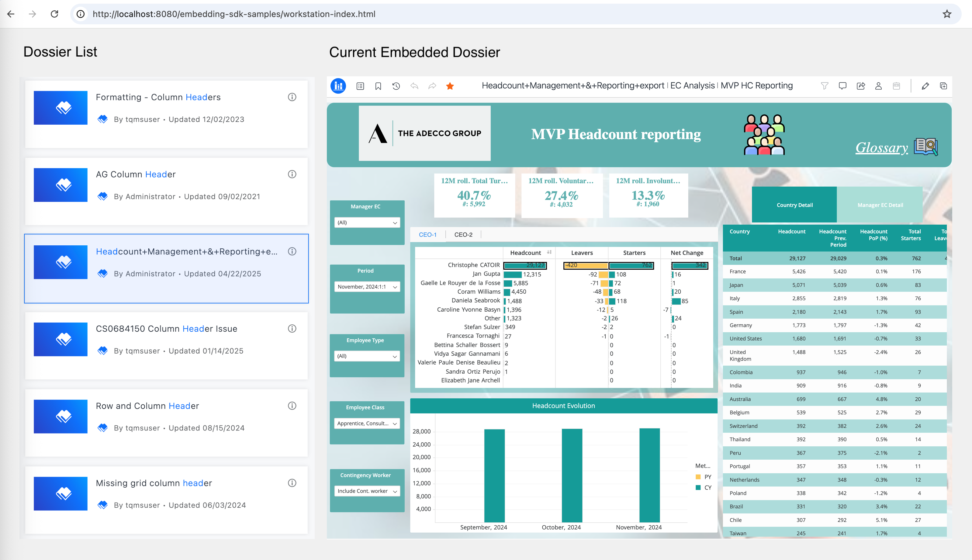Click the Glossary link

pyautogui.click(x=882, y=148)
